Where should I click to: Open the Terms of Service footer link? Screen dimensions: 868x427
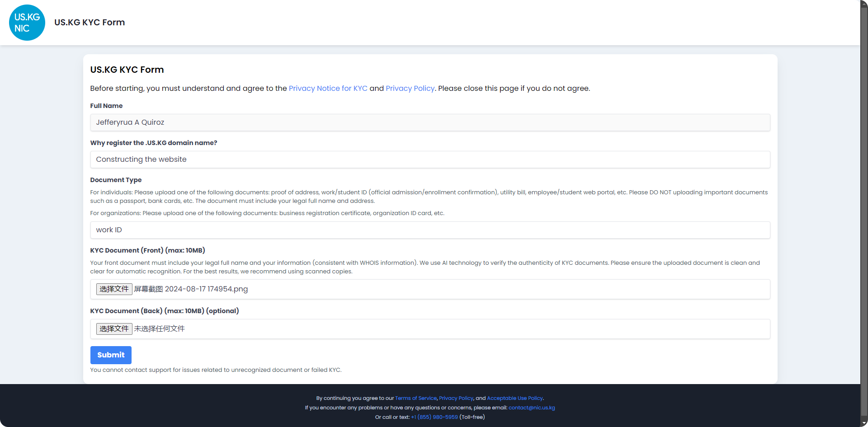(x=416, y=398)
